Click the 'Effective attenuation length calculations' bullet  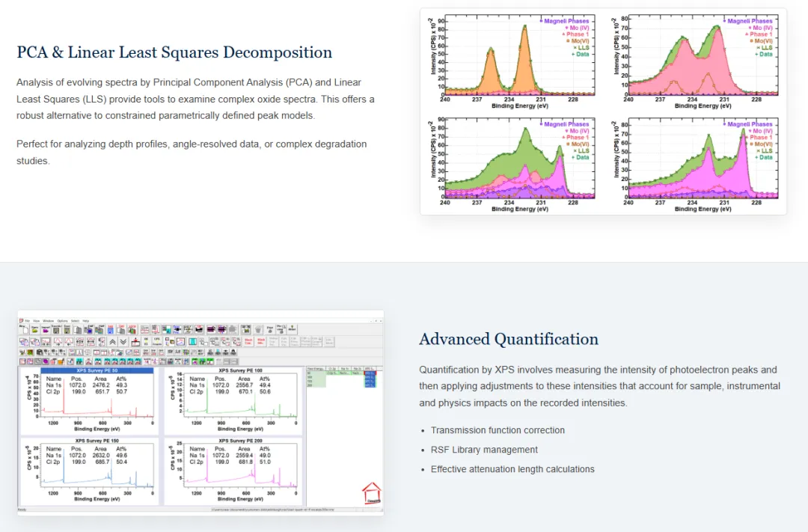tap(512, 469)
